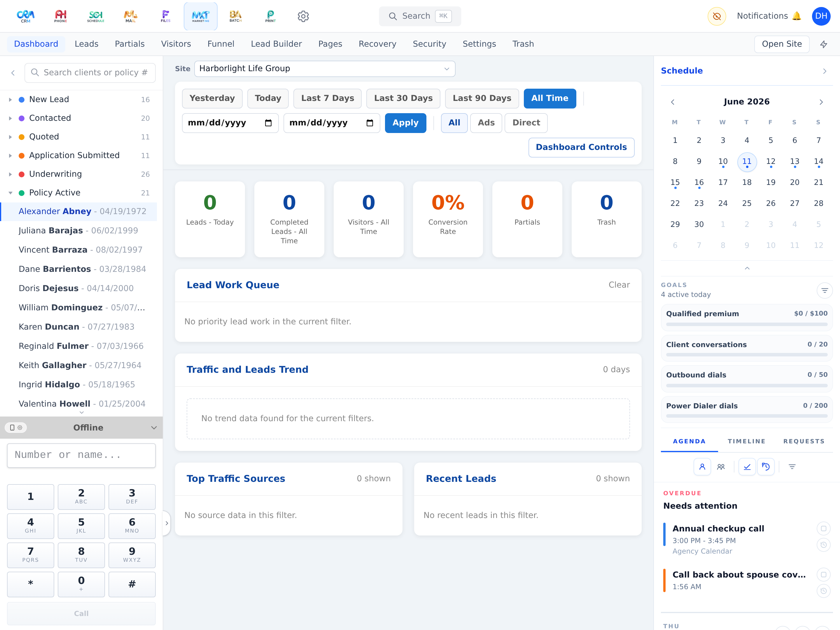Image resolution: width=840 pixels, height=630 pixels.
Task: Clear the Lead Work Queue
Action: click(x=619, y=285)
